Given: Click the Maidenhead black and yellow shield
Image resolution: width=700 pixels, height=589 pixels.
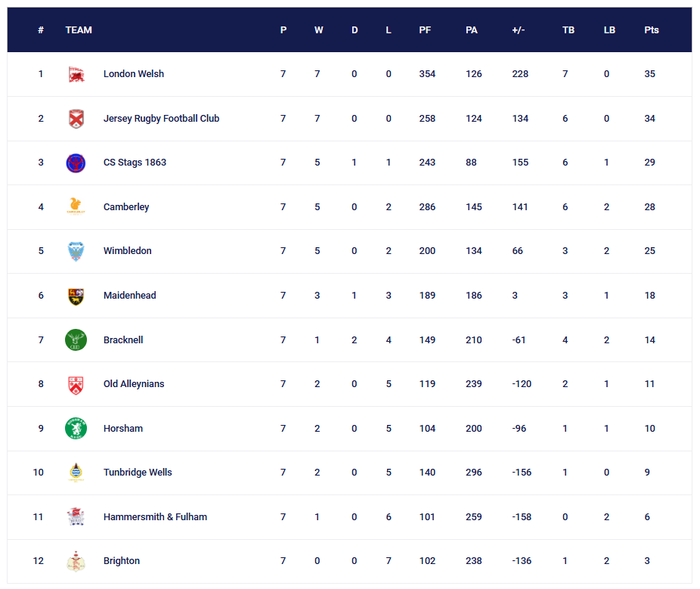Looking at the screenshot, I should pos(76,296).
